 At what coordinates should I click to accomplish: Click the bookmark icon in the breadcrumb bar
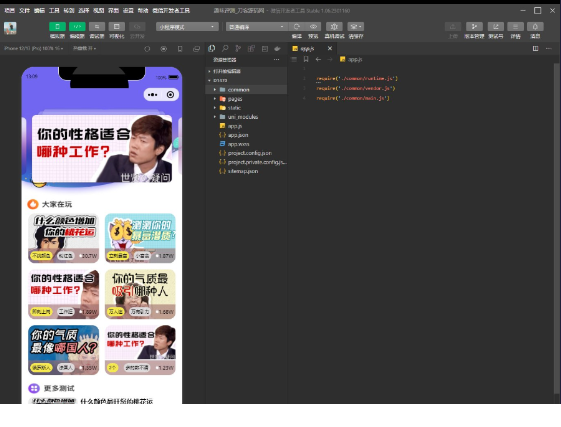point(306,59)
